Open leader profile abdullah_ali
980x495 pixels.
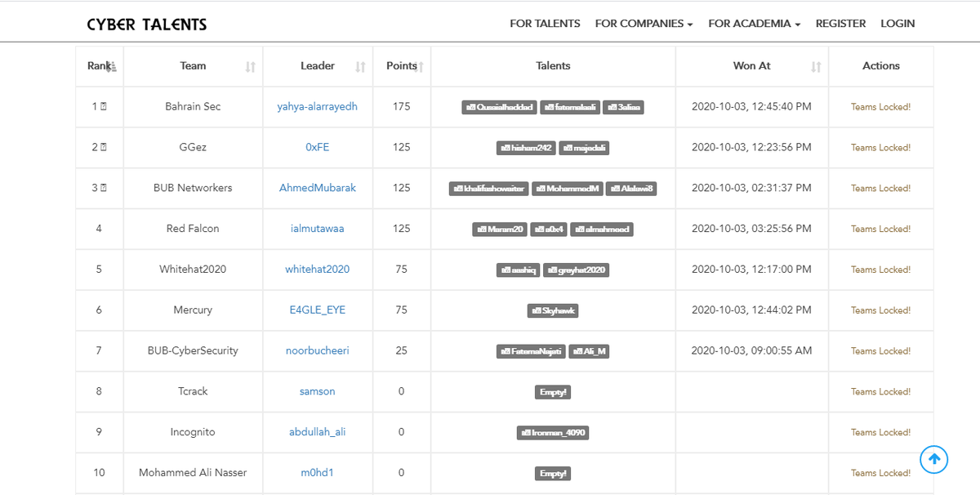click(x=318, y=432)
